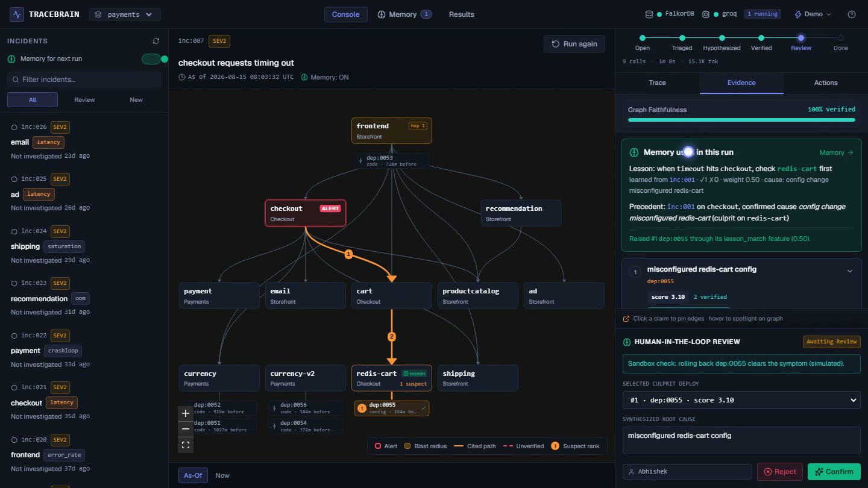Select the frontend graph node
Image resolution: width=868 pixels, height=488 pixels.
tap(392, 131)
